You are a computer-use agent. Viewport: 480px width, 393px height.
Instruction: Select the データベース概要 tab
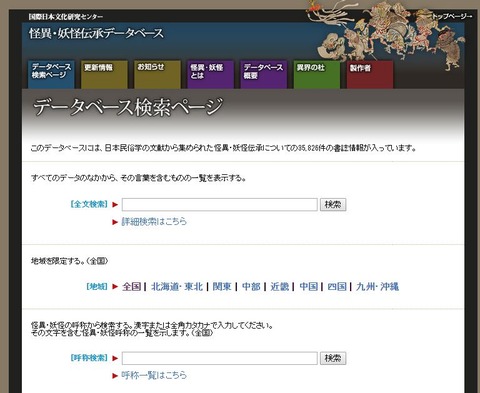(264, 74)
